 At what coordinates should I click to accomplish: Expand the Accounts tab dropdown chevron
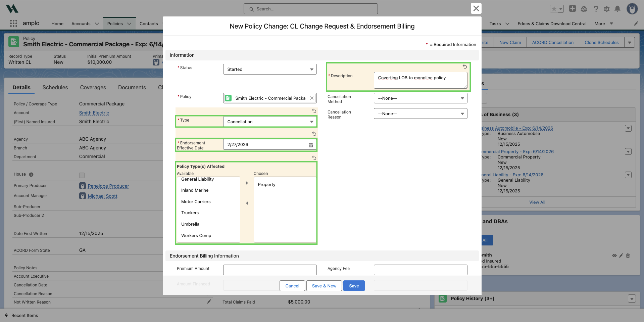[97, 24]
